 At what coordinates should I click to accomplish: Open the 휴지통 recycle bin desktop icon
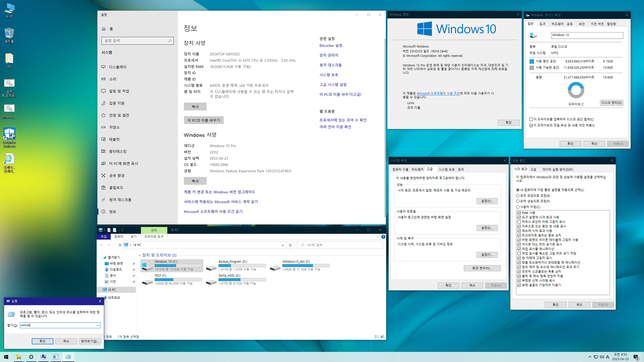(9, 35)
